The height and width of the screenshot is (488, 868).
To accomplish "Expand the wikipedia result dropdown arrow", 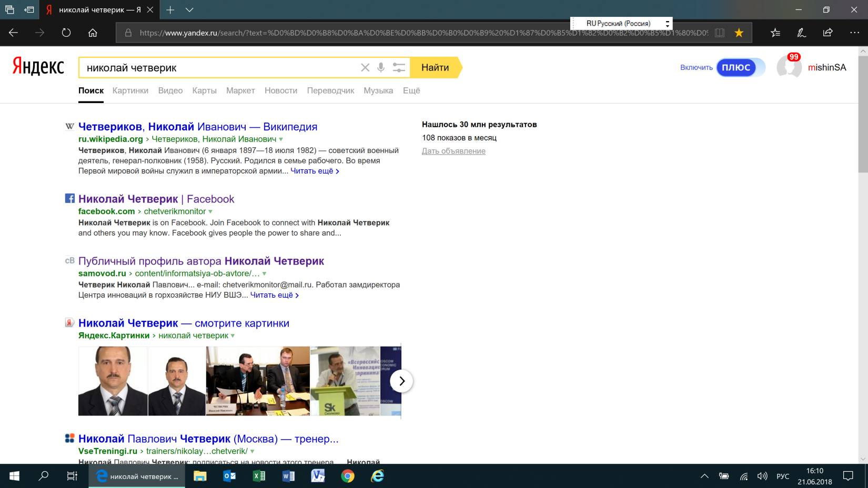I will click(281, 139).
